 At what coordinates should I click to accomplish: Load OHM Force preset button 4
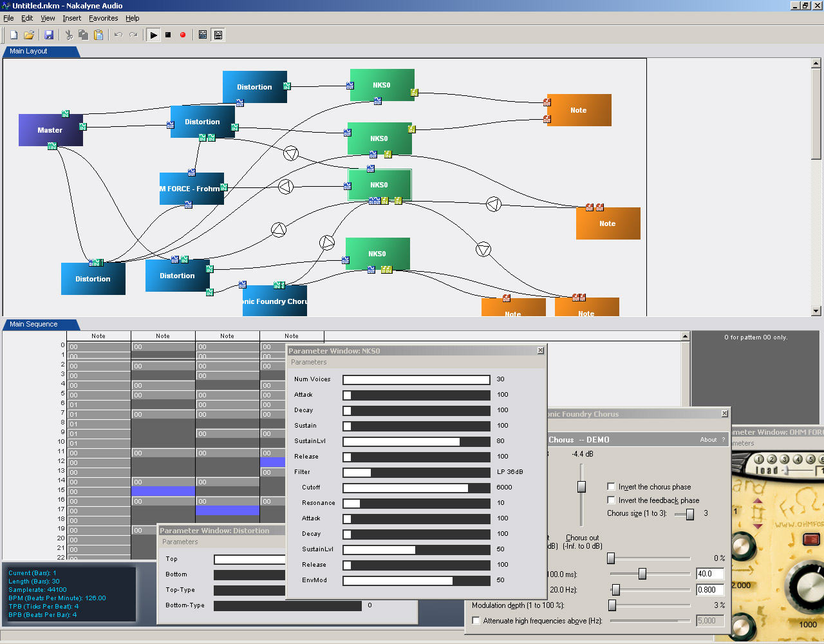(798, 459)
